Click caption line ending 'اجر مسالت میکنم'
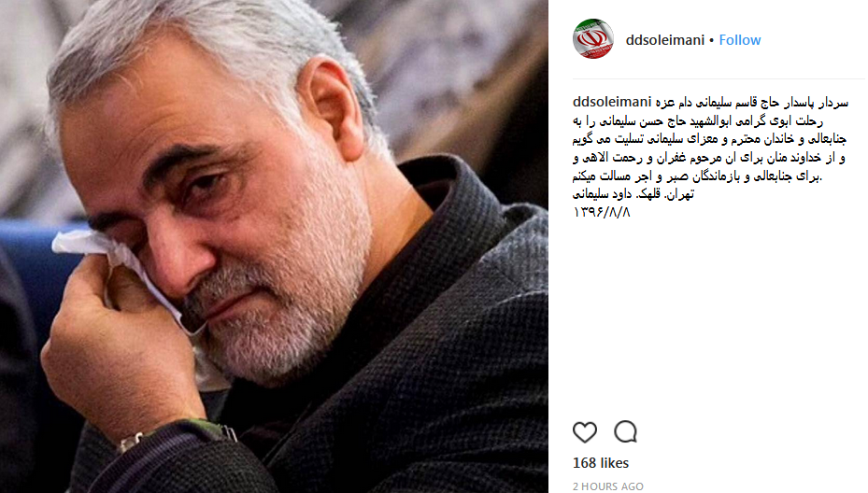868x493 pixels. click(698, 176)
